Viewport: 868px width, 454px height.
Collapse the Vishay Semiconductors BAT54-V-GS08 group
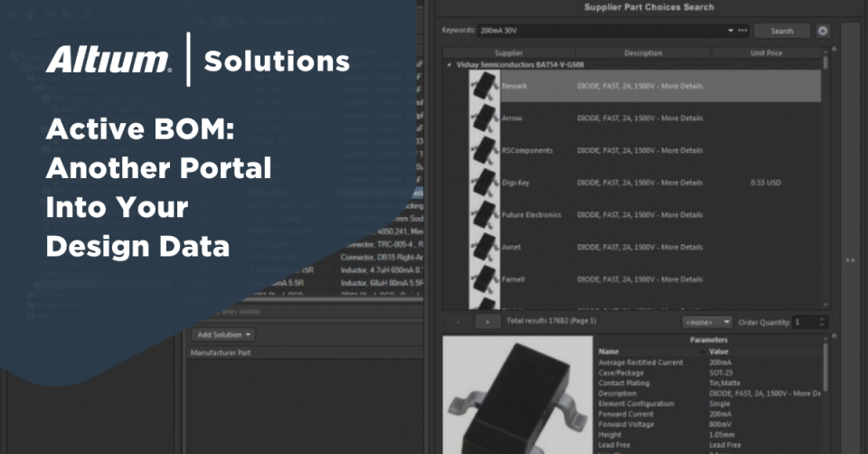[x=448, y=65]
